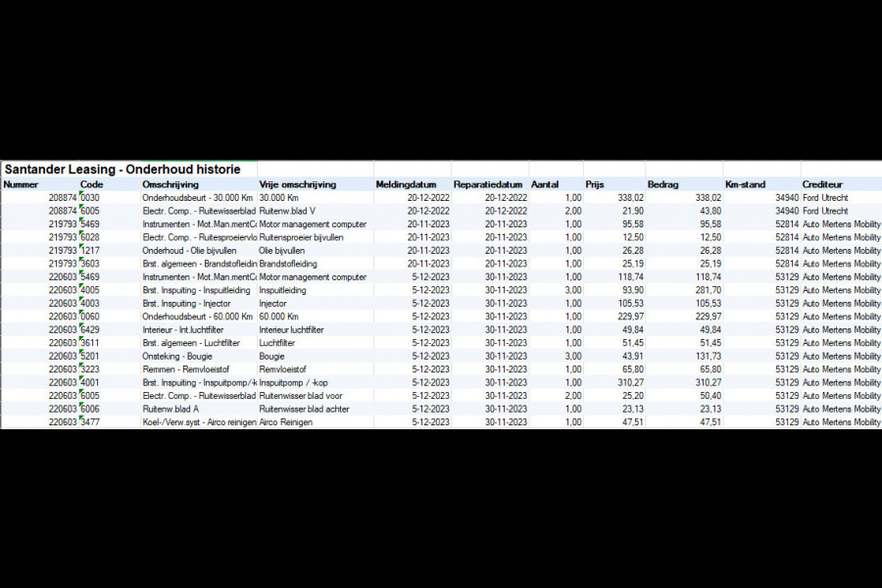Click the 'Ruitenwisser blad achter' cell
882x588 pixels.
306,410
